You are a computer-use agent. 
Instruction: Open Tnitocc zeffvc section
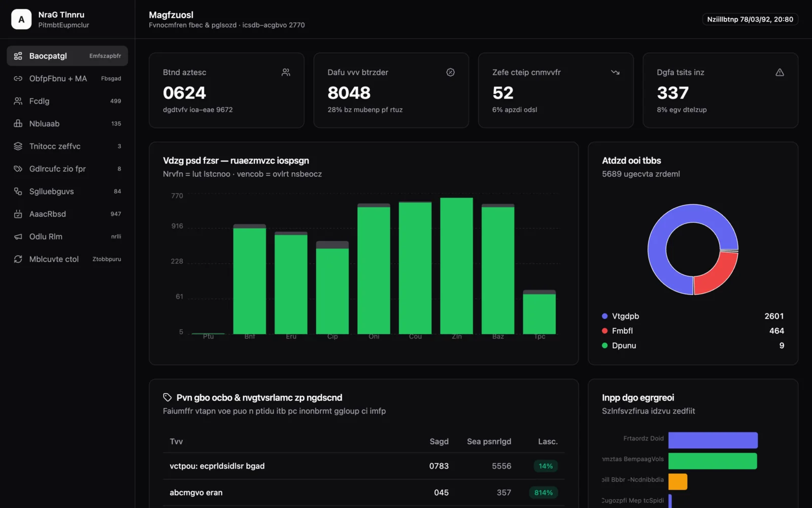tap(67, 146)
